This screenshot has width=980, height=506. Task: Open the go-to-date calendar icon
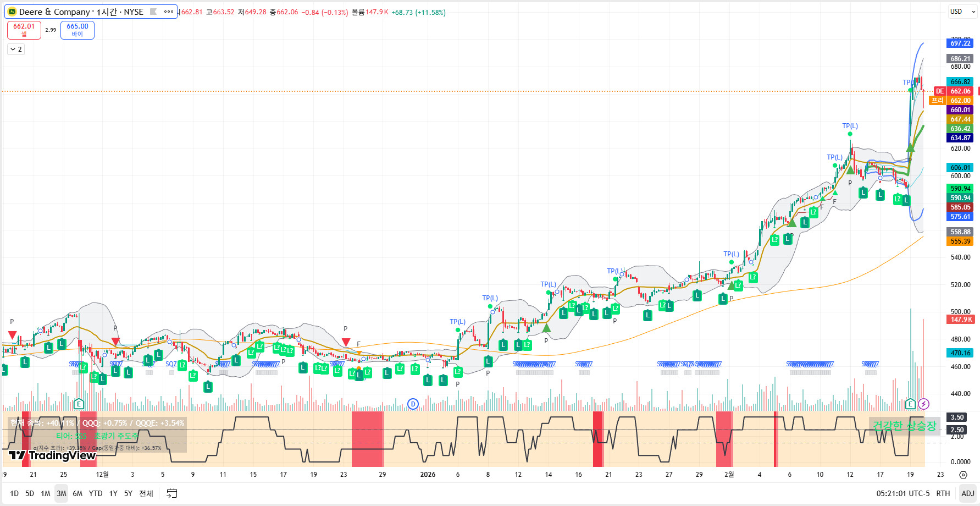point(172,493)
